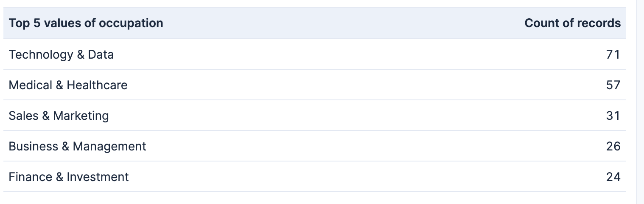
Task: Click the count value 57
Action: (613, 85)
